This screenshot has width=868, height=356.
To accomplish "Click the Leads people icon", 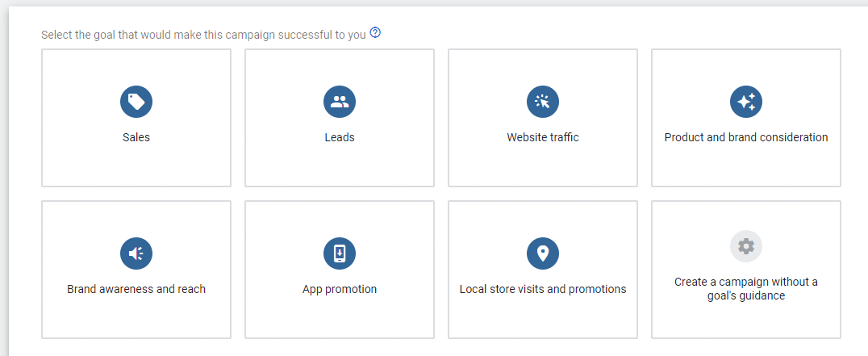I will (x=340, y=101).
